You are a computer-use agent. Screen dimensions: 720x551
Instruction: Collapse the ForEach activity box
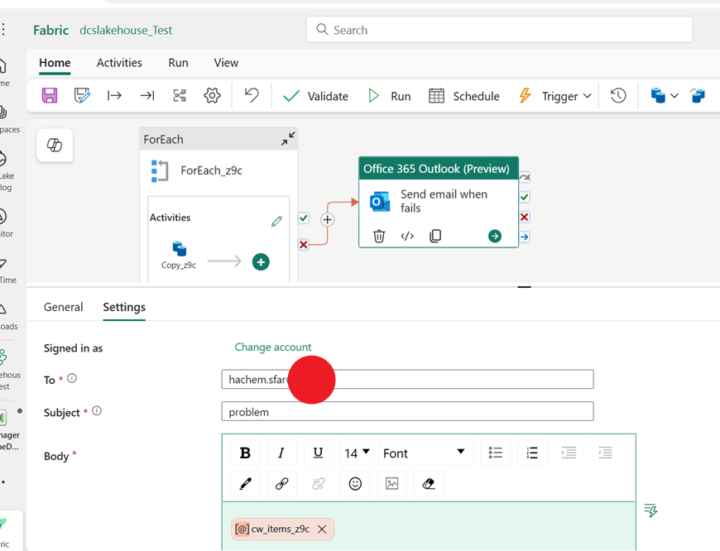(288, 139)
